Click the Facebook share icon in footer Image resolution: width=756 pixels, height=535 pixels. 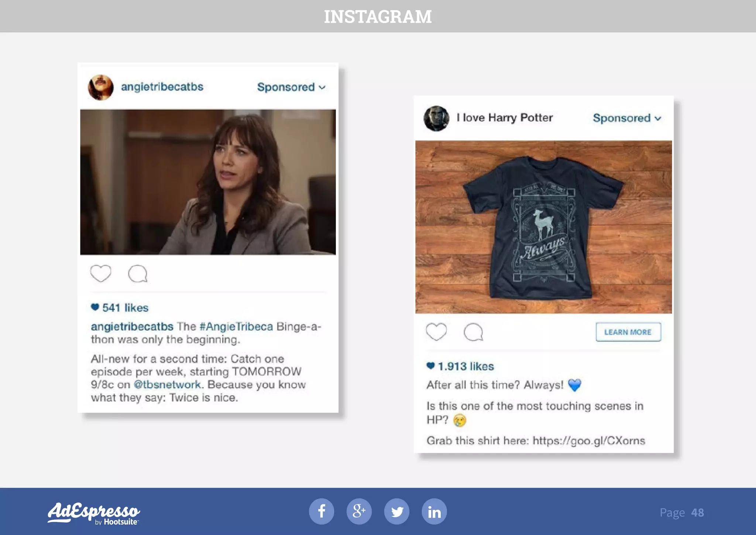pyautogui.click(x=322, y=511)
